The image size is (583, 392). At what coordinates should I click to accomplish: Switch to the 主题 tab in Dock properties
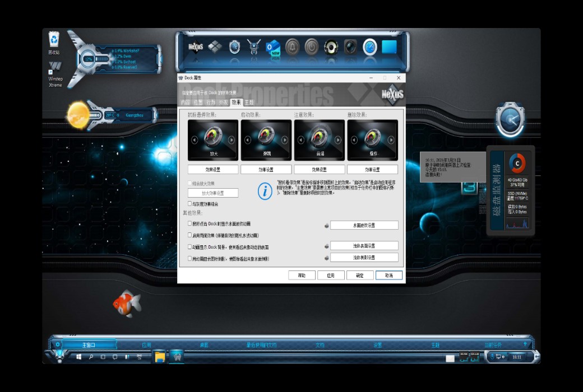click(250, 102)
